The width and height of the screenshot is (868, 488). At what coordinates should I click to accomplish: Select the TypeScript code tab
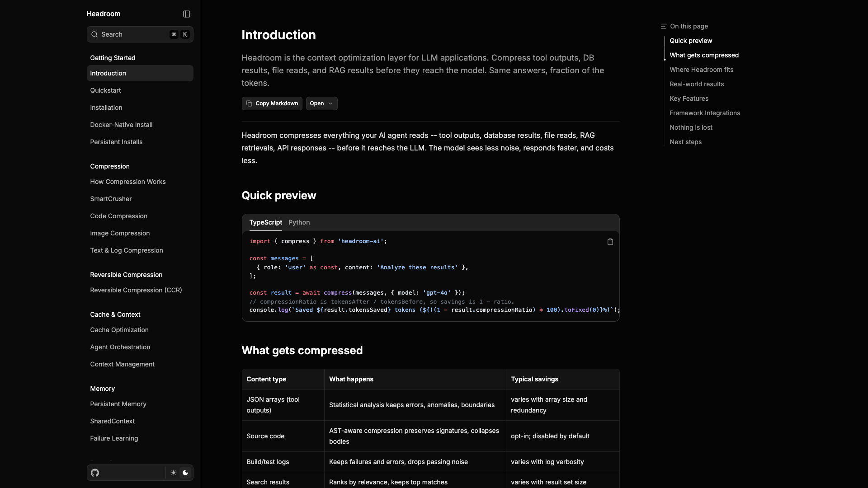[266, 222]
